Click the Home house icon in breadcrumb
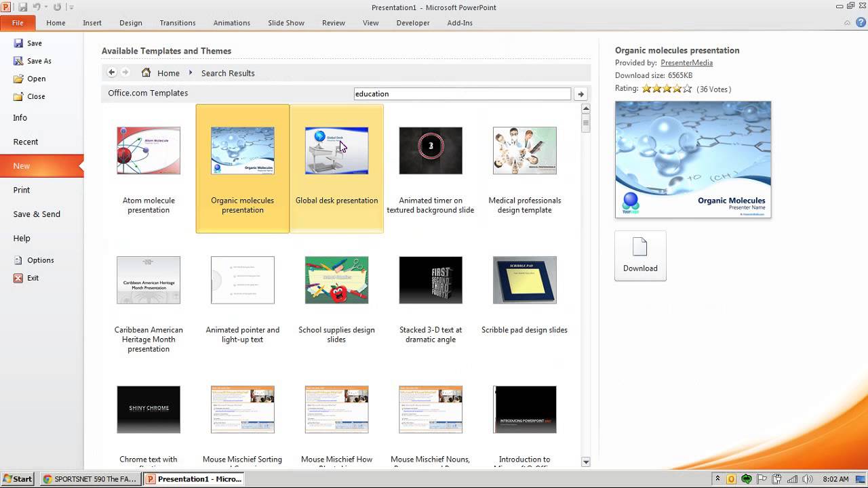Viewport: 868px width, 488px height. click(146, 73)
